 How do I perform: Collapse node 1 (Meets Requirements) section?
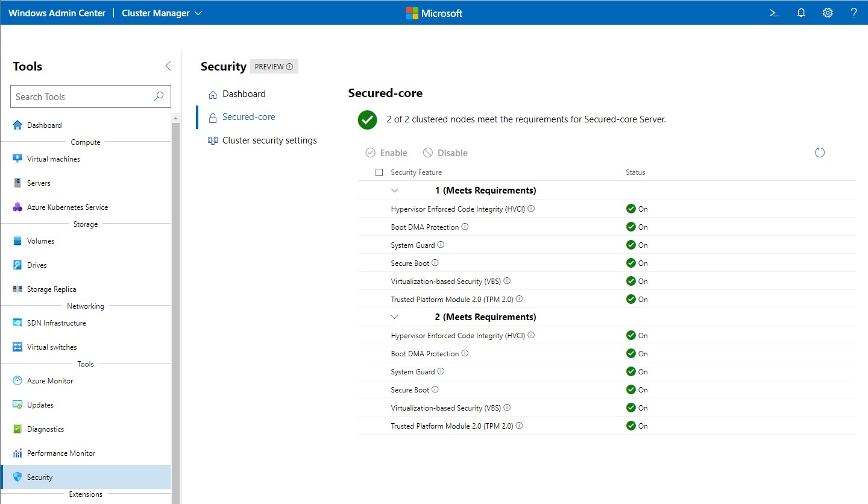tap(394, 190)
